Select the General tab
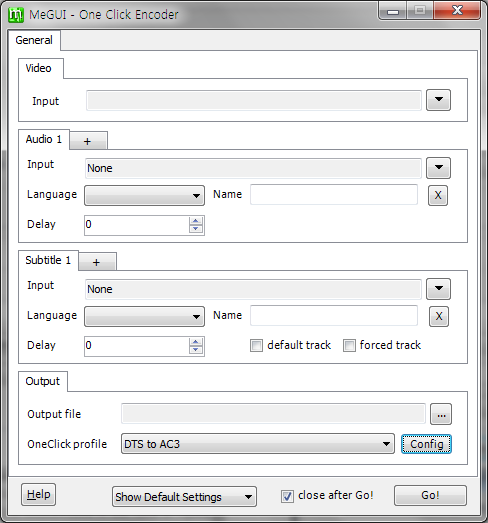 pyautogui.click(x=34, y=40)
